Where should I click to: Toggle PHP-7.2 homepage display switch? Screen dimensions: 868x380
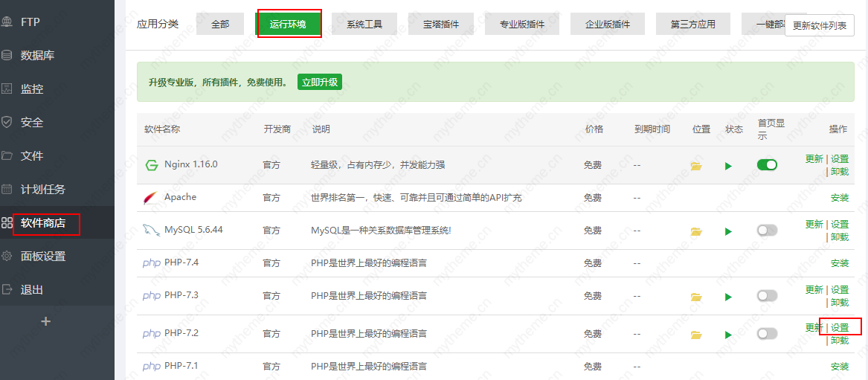tap(767, 334)
